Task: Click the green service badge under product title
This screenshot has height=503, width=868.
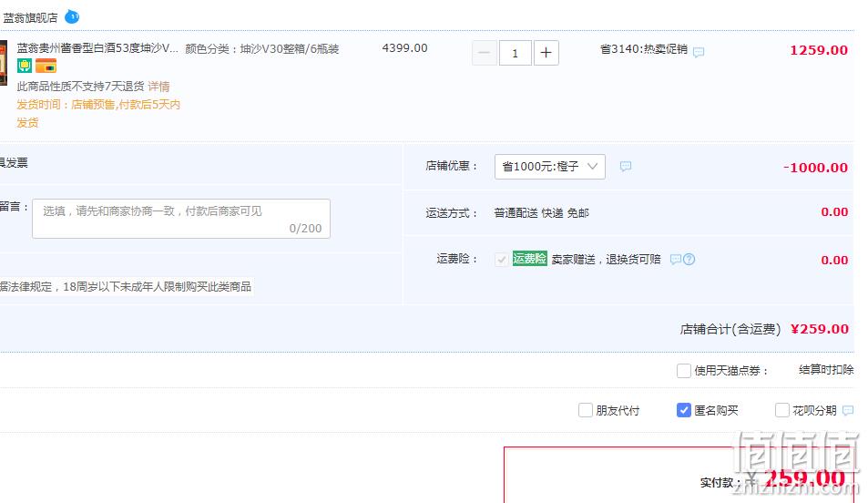Action: coord(24,66)
